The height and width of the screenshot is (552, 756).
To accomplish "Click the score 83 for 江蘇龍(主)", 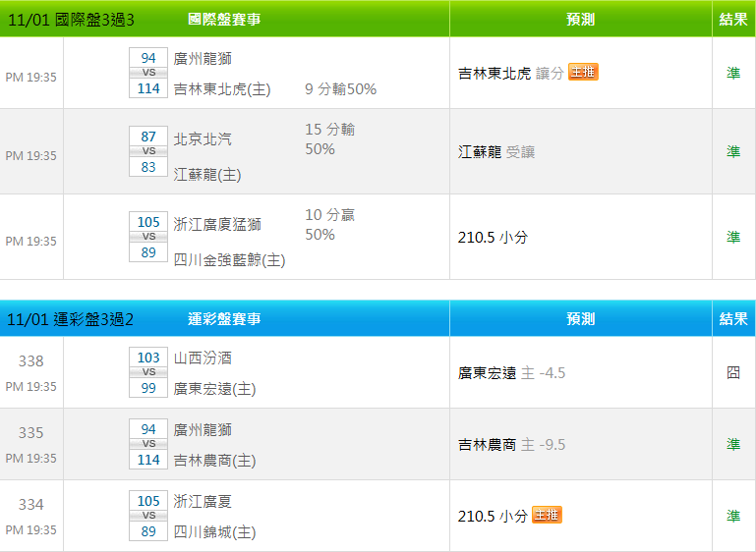I will [148, 167].
